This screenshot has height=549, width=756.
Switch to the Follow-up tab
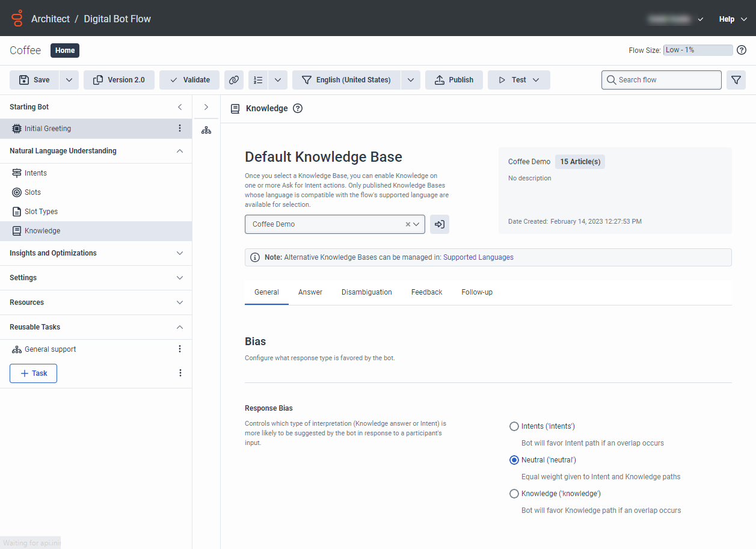click(x=477, y=292)
